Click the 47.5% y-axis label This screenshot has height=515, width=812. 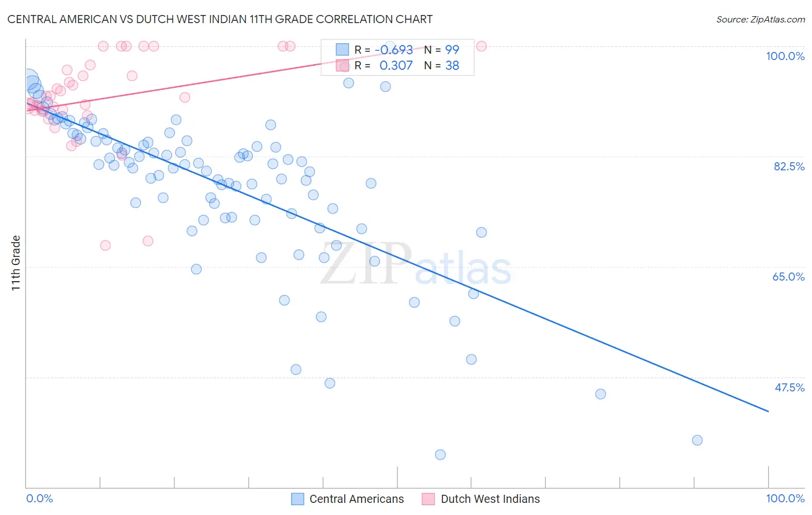pos(789,387)
